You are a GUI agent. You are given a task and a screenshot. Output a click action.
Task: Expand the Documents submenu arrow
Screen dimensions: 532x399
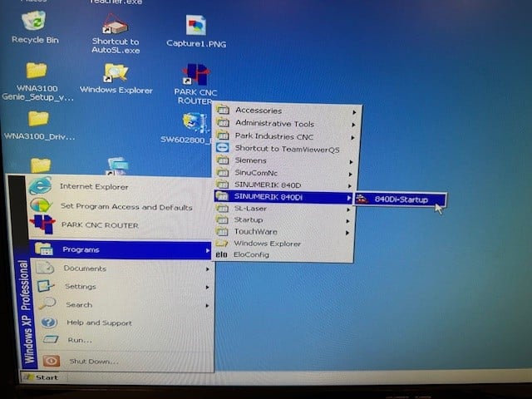[207, 269]
